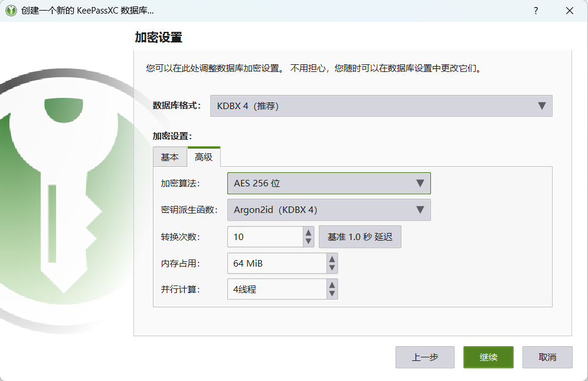Cancel with the 取消 button

tap(547, 357)
